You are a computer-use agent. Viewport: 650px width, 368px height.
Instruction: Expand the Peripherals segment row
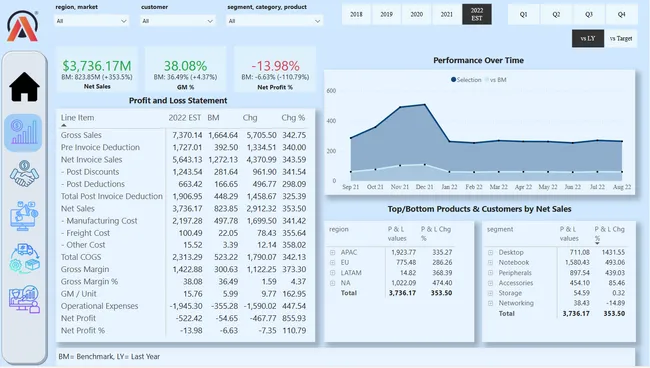(x=490, y=273)
